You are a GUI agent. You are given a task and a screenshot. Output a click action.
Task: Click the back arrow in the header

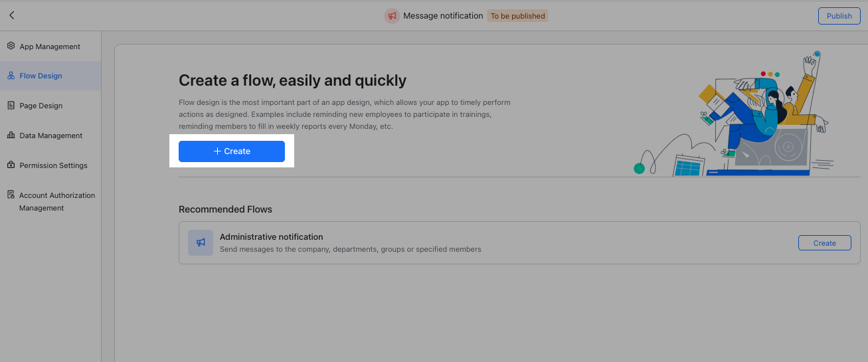(x=12, y=15)
